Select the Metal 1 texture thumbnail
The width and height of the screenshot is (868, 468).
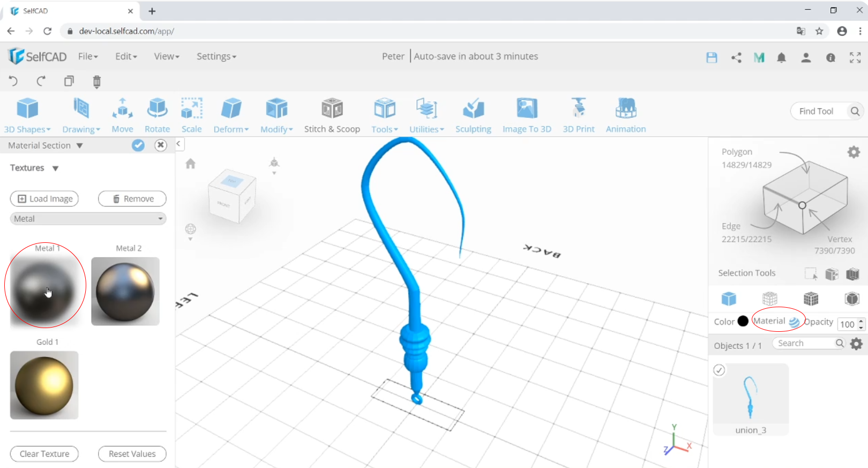44,291
